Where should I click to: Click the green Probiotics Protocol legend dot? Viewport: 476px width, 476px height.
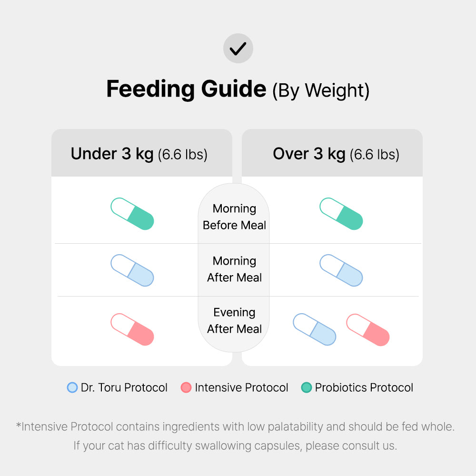pyautogui.click(x=307, y=388)
